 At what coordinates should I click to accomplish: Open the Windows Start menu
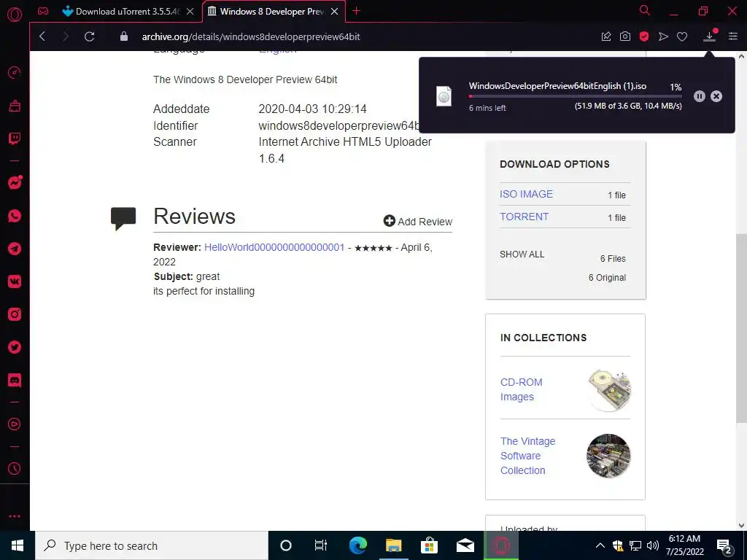pos(18,545)
